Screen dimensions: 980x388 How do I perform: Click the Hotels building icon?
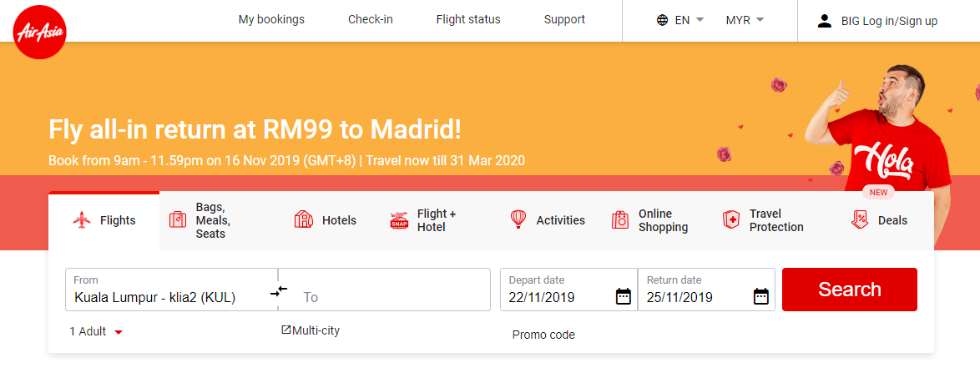coord(304,220)
